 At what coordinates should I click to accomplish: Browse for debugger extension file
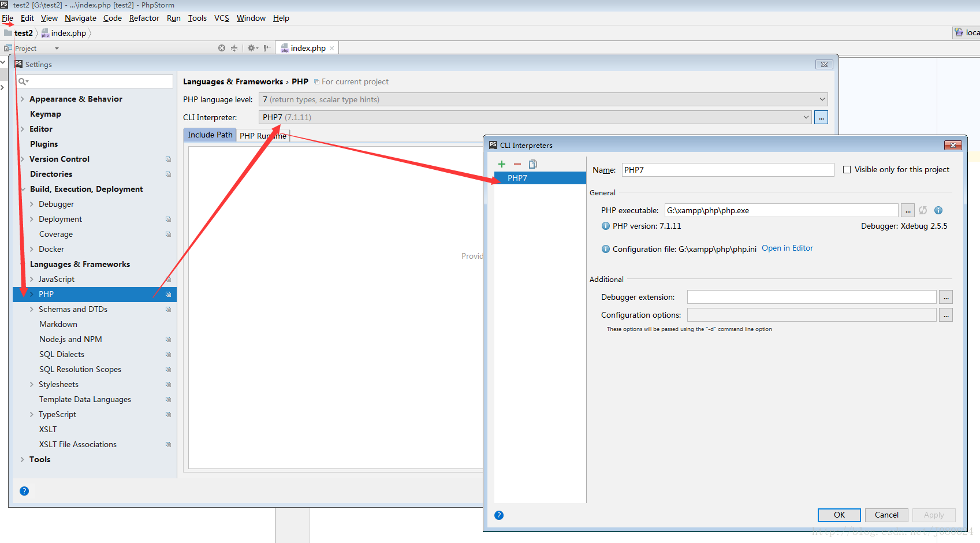pos(946,297)
